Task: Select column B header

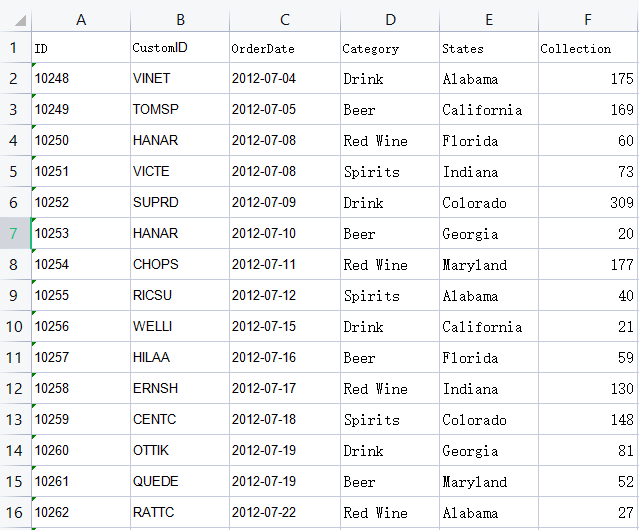Action: (180, 20)
